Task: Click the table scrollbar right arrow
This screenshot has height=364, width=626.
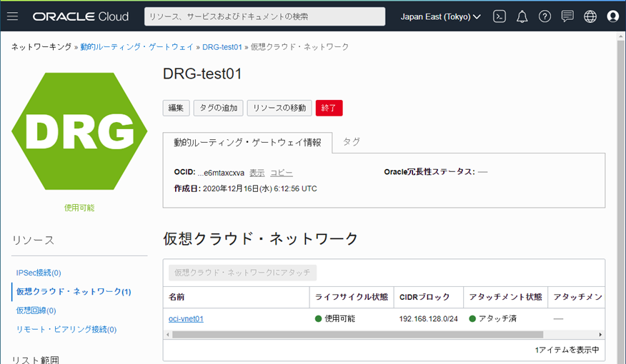Action: pyautogui.click(x=600, y=335)
